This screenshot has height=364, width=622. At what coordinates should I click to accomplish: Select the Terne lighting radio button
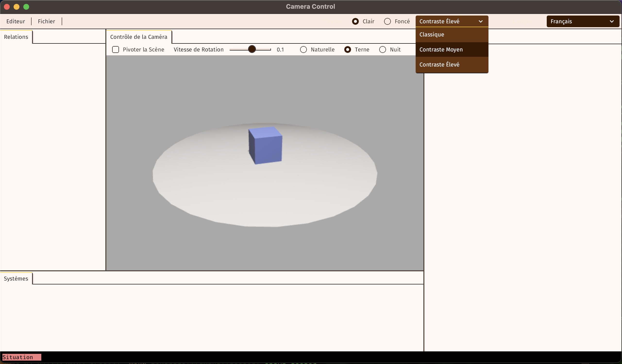[x=347, y=50]
